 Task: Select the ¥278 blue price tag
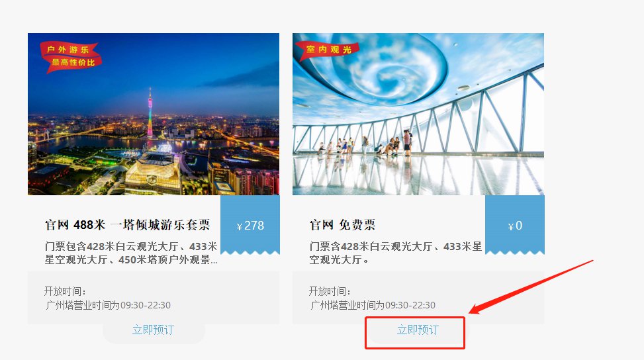click(250, 225)
